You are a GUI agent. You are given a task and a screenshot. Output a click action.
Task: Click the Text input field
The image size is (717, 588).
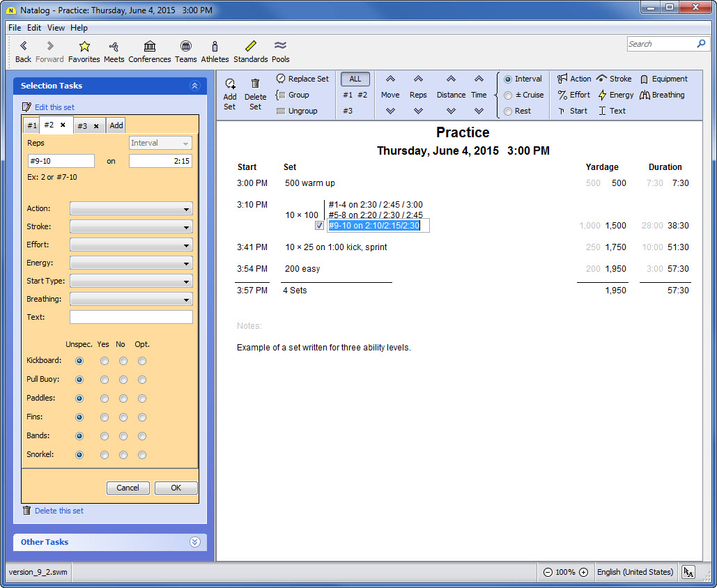click(131, 317)
